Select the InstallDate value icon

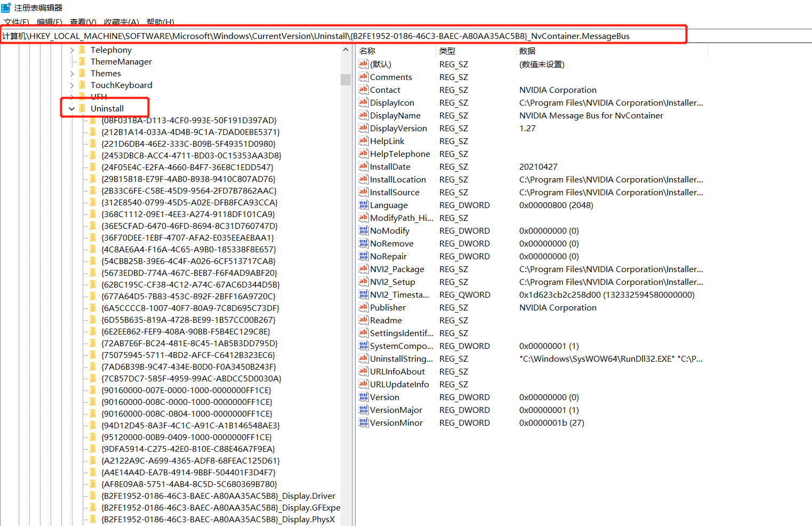364,166
